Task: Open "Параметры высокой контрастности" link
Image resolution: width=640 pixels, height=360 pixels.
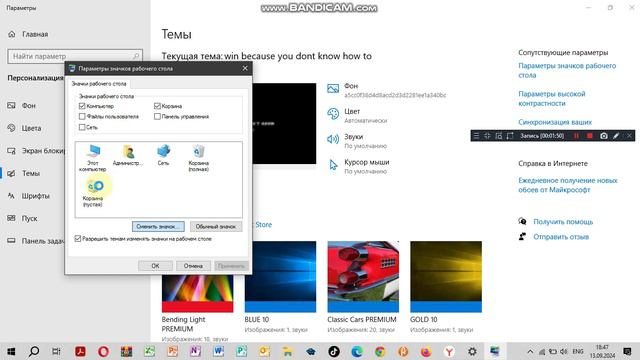Action: coord(551,98)
